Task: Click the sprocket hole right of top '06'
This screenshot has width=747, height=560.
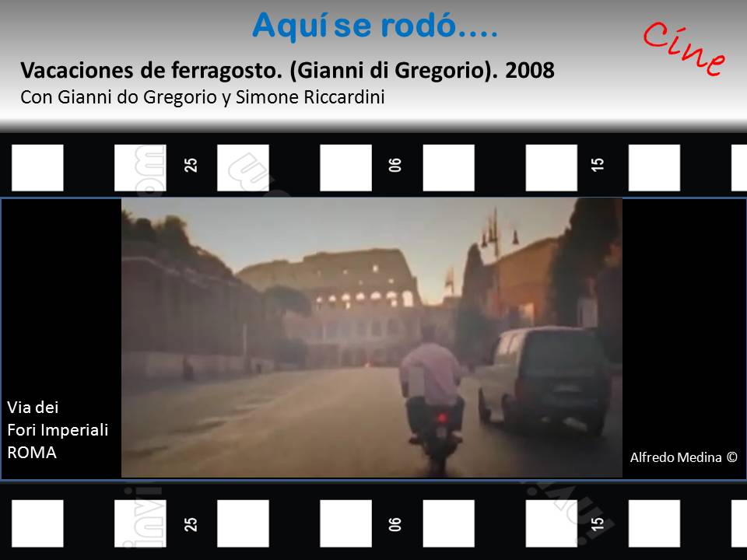Action: [448, 168]
